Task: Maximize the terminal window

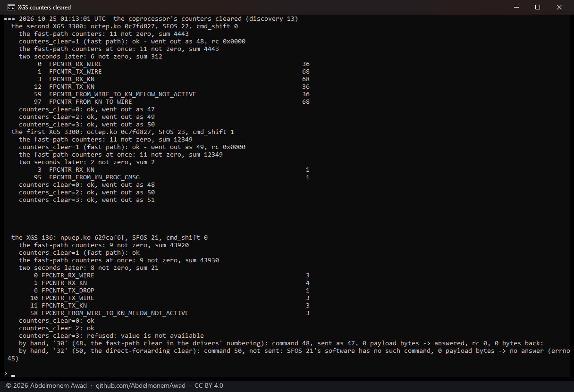Action: click(x=538, y=7)
